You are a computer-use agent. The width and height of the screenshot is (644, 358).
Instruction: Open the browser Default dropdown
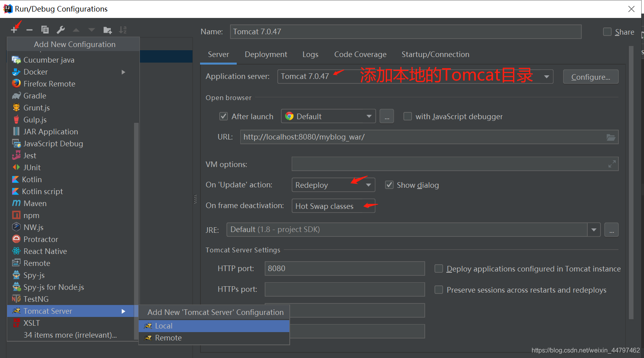coord(328,116)
